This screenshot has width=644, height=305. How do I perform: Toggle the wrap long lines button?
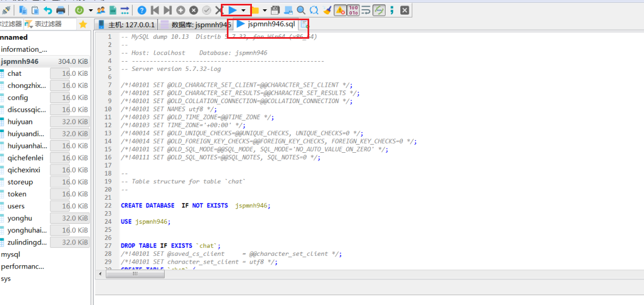pos(366,10)
